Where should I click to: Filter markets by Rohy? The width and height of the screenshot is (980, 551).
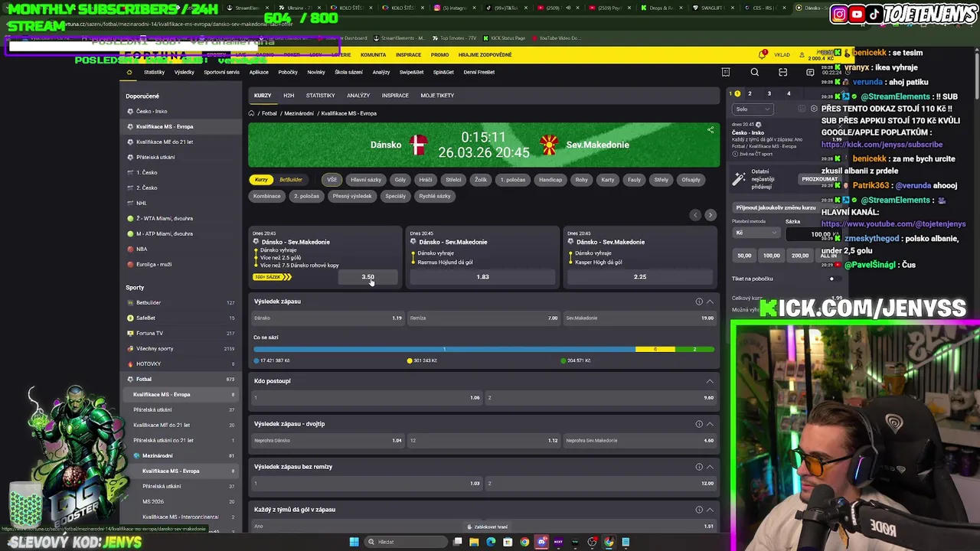click(x=582, y=180)
